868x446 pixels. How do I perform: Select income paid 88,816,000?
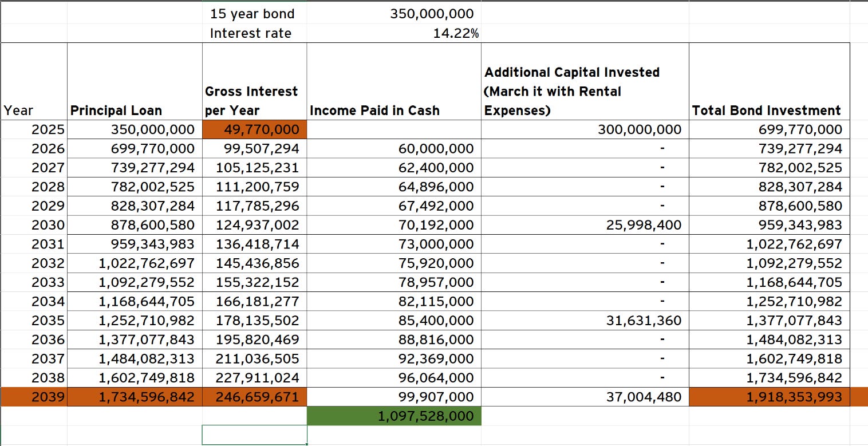[394, 340]
